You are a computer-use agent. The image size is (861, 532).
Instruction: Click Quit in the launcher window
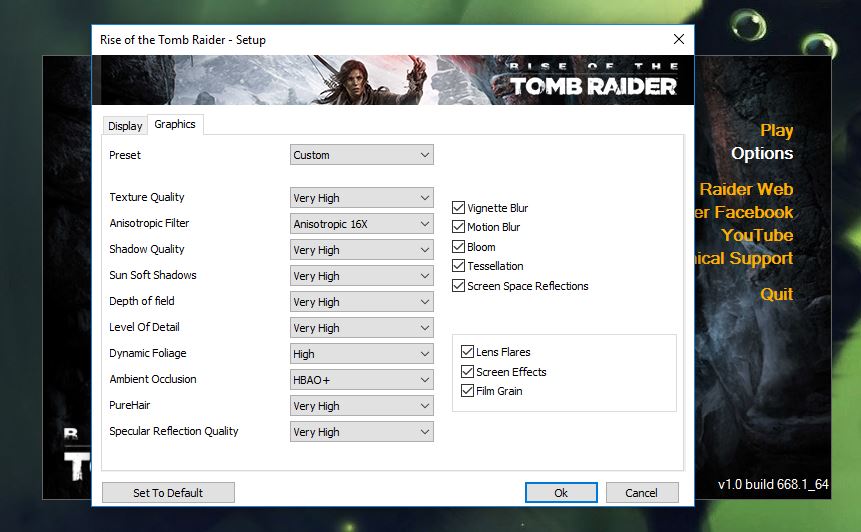pos(776,294)
